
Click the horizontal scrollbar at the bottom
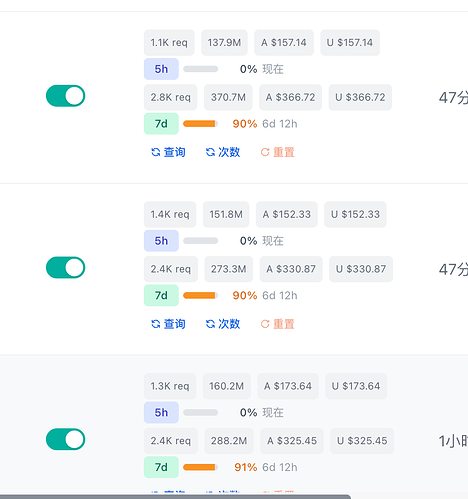[x=175, y=497]
